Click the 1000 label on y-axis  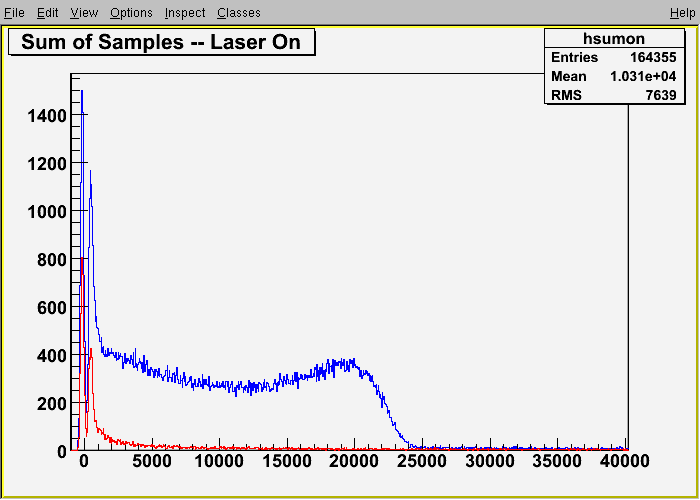click(x=47, y=212)
